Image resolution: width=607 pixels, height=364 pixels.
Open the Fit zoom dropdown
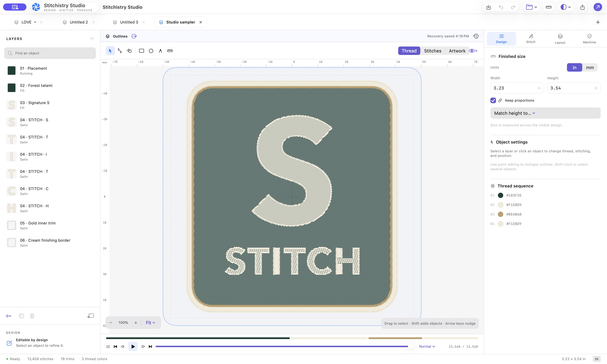(x=151, y=323)
